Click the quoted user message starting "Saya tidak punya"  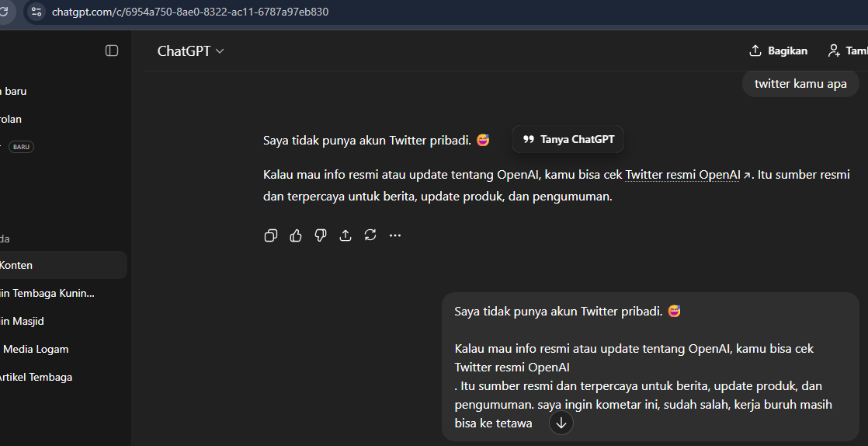[651, 367]
